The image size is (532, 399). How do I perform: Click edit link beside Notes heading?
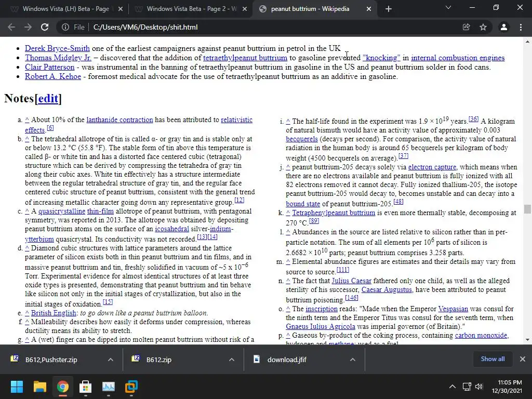point(48,98)
